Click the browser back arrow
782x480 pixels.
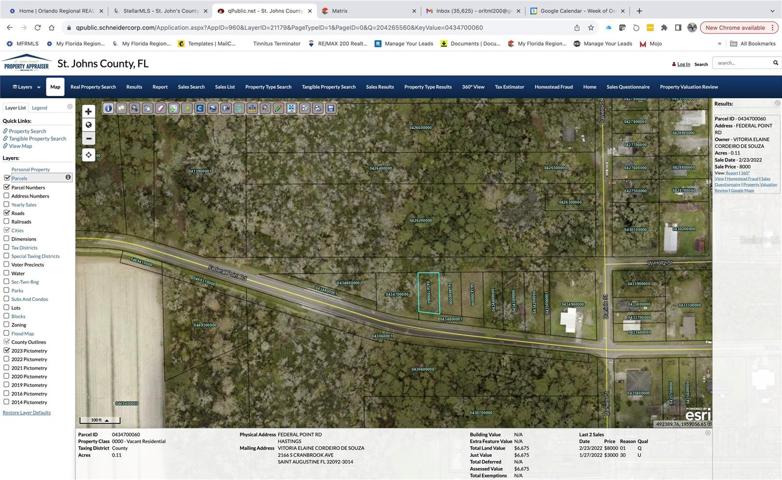pos(9,28)
